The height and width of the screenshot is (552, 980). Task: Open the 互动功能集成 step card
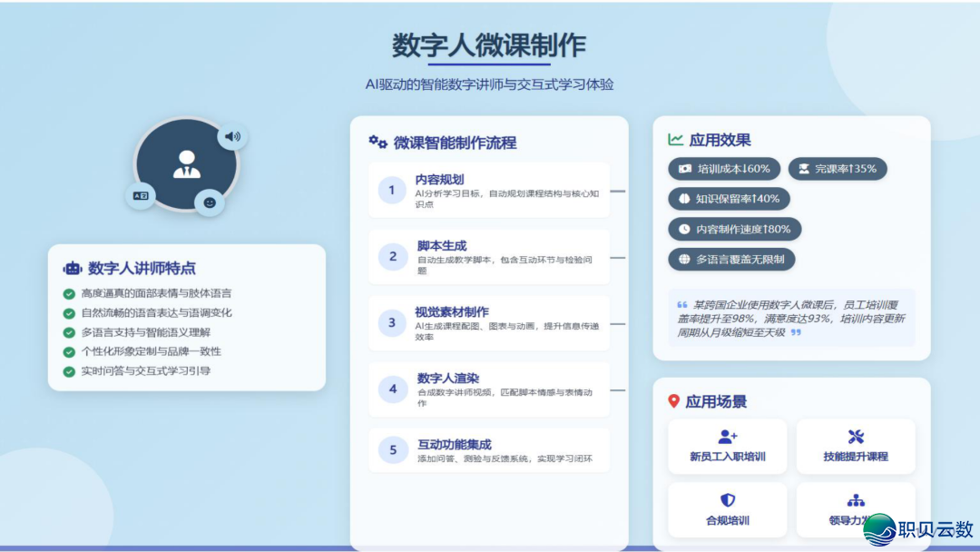489,450
